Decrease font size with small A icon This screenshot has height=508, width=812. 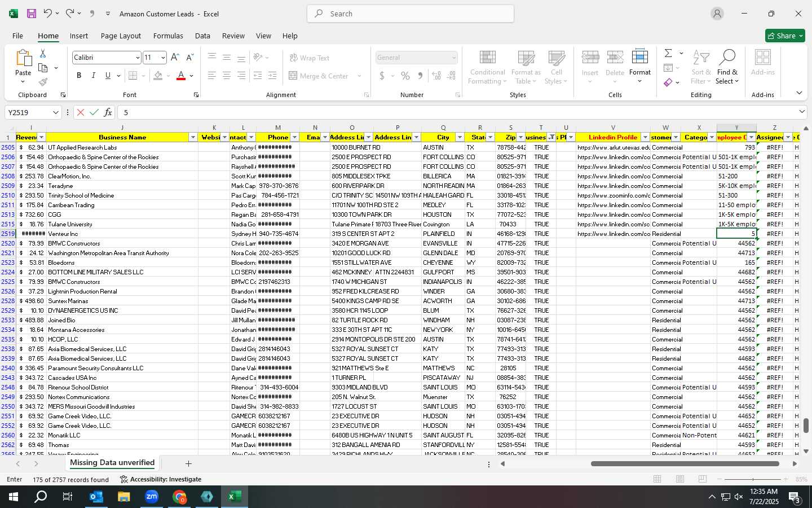(x=189, y=58)
